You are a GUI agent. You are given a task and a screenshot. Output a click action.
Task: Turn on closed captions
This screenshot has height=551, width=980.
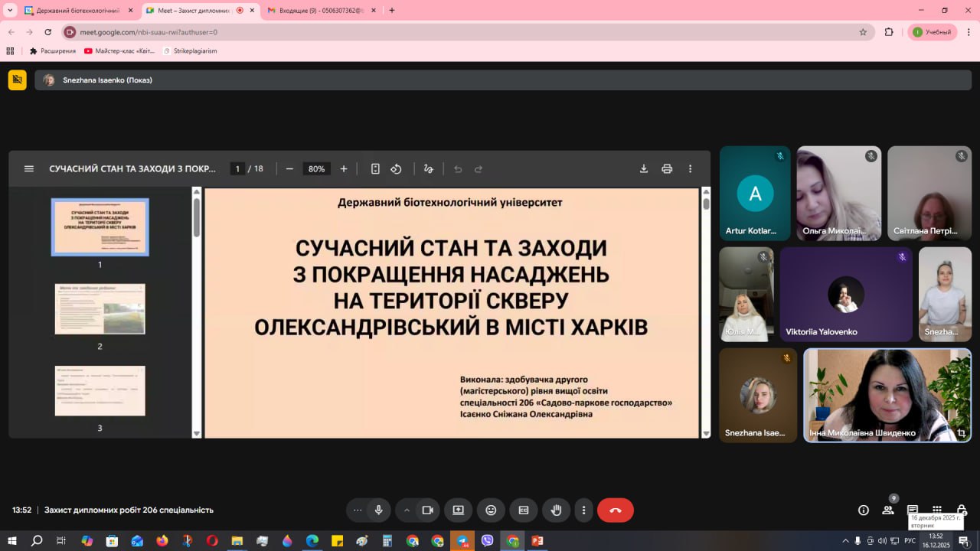[x=524, y=510]
